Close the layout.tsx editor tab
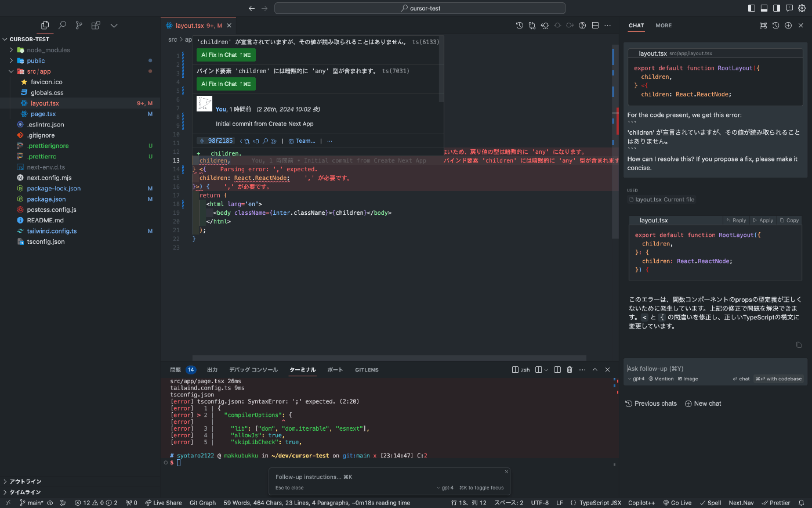This screenshot has width=812, height=508. tap(229, 26)
